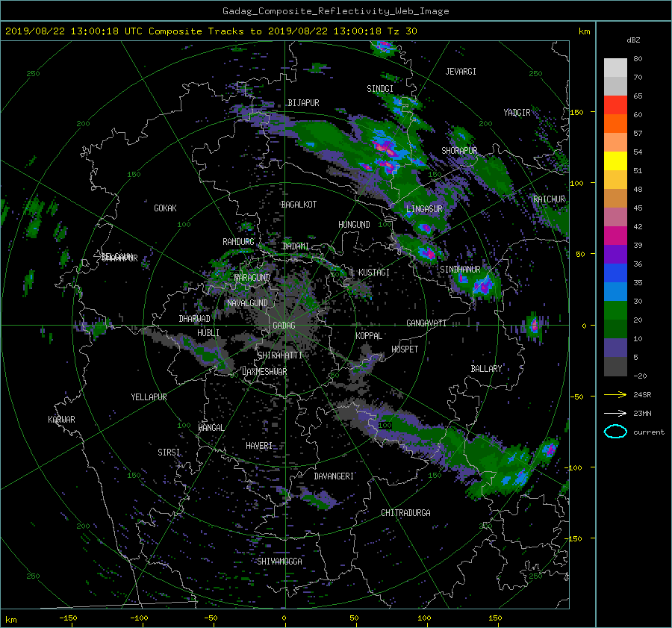
Task: Select the KARWAR city label
Action: 61,420
